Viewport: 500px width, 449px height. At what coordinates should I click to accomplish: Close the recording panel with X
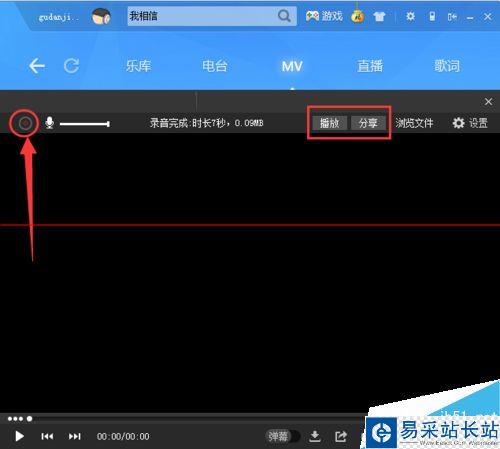coord(488,102)
